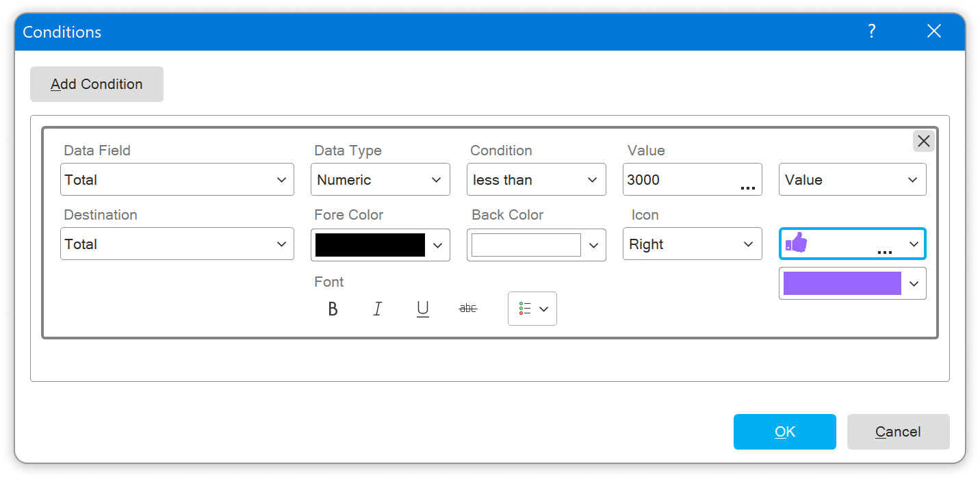Image resolution: width=980 pixels, height=479 pixels.
Task: Select the purple color swatch
Action: click(842, 283)
